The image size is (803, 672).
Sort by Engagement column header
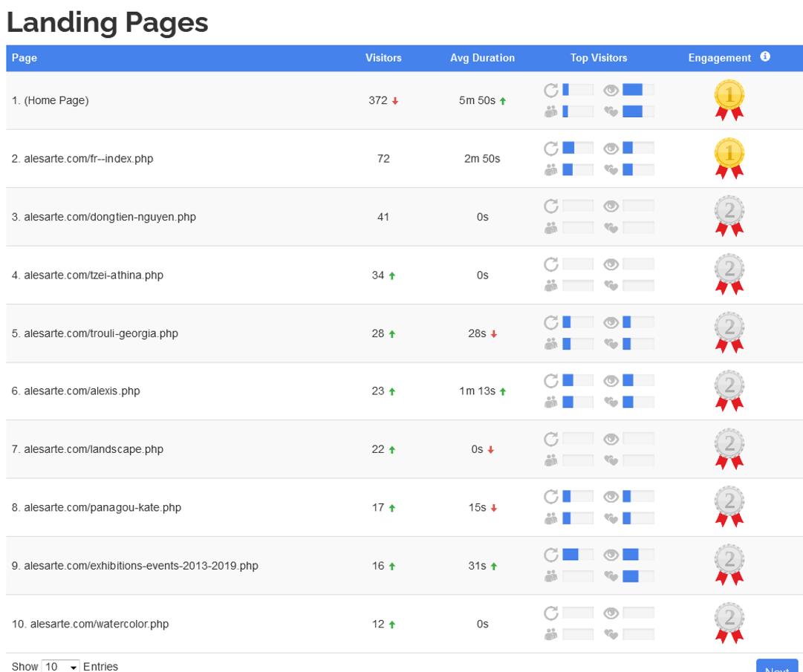pos(719,57)
